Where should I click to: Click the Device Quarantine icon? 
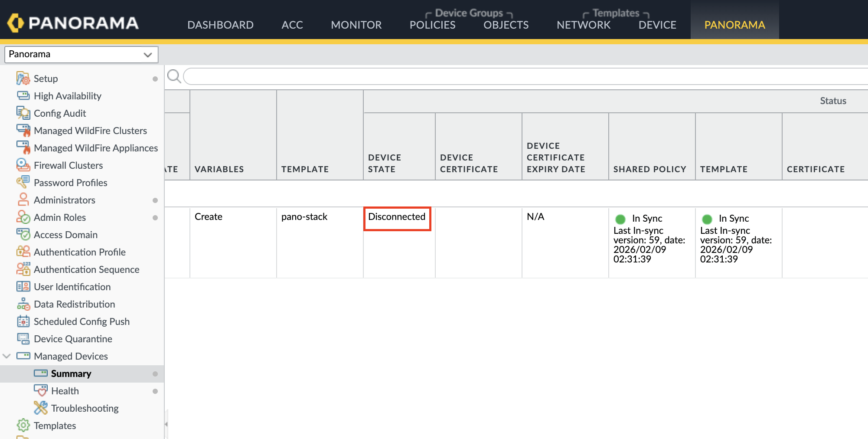tap(23, 339)
